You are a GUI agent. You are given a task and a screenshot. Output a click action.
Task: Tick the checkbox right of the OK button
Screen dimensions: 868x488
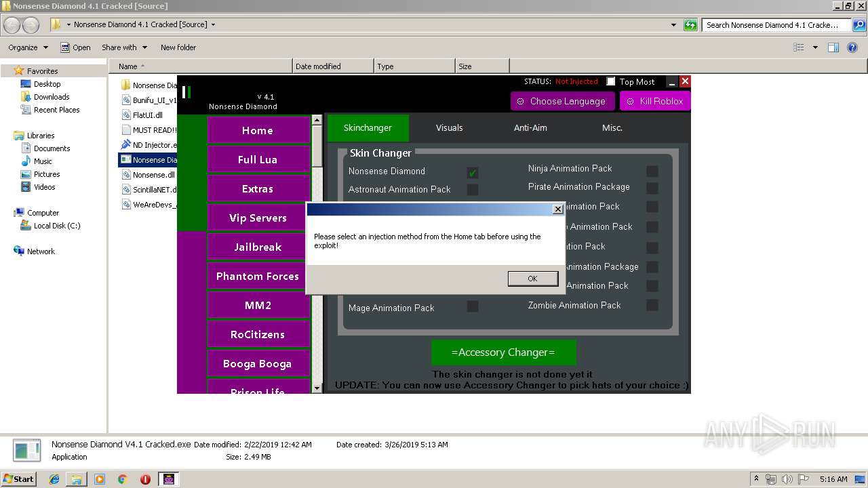(652, 286)
